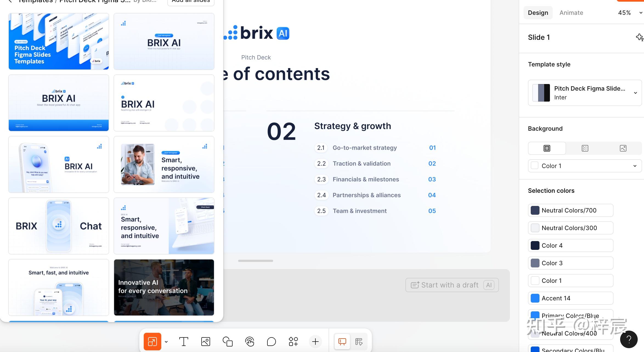Viewport: 644px width, 352px height.
Task: Click the Neutral Colors/700 swatch
Action: click(x=535, y=210)
